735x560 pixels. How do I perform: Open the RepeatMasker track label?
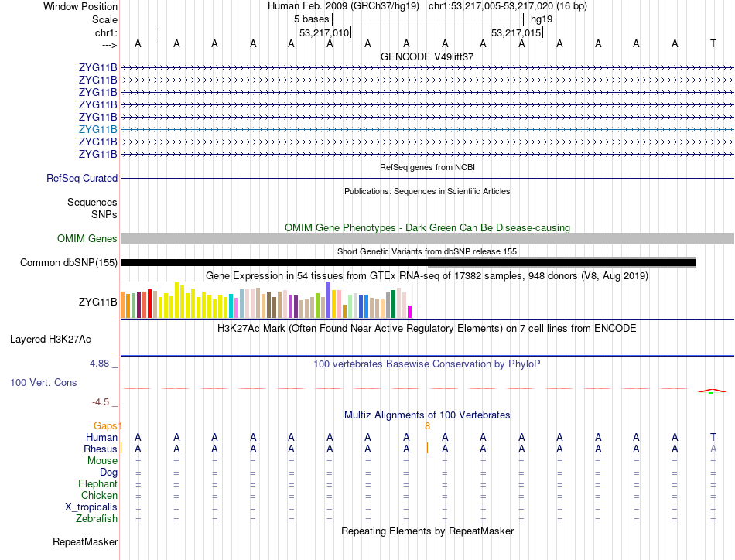(x=85, y=541)
